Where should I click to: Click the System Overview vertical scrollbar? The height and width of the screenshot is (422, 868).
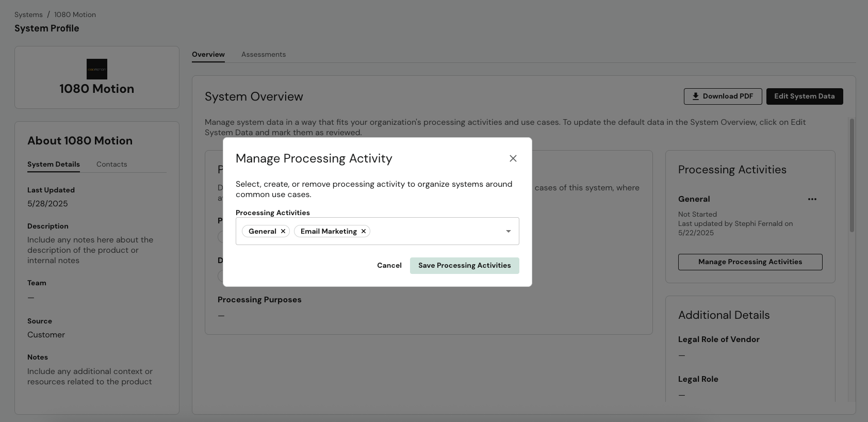point(851,175)
